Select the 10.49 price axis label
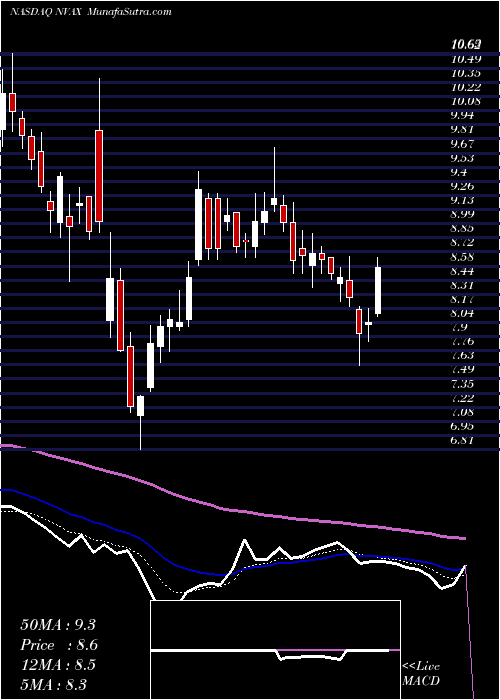 point(466,59)
